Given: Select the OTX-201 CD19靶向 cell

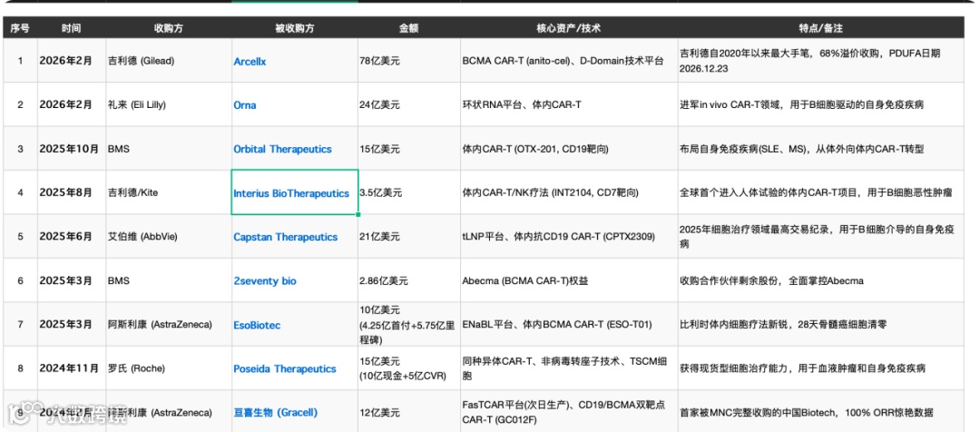Looking at the screenshot, I should coord(569,149).
